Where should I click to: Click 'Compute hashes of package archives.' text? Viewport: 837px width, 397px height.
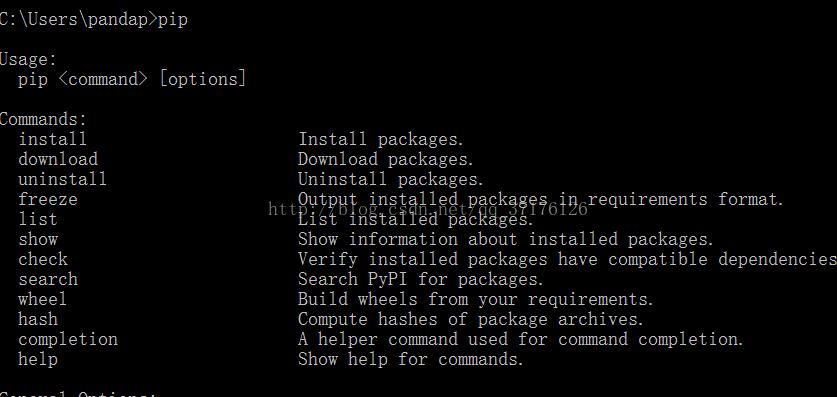(471, 319)
